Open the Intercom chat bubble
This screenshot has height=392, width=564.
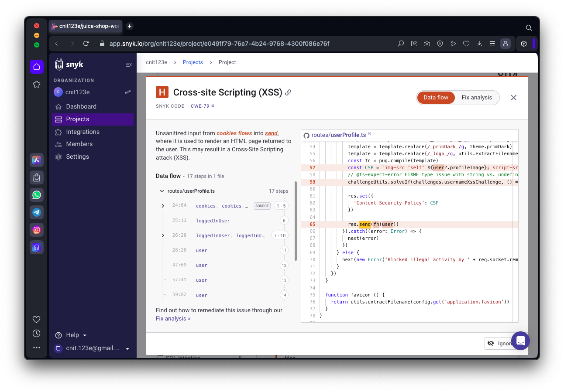click(x=520, y=341)
